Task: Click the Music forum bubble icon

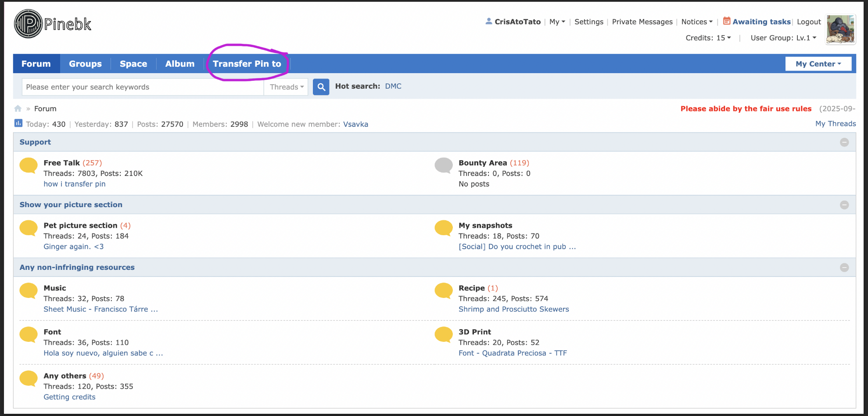Action: 29,291
